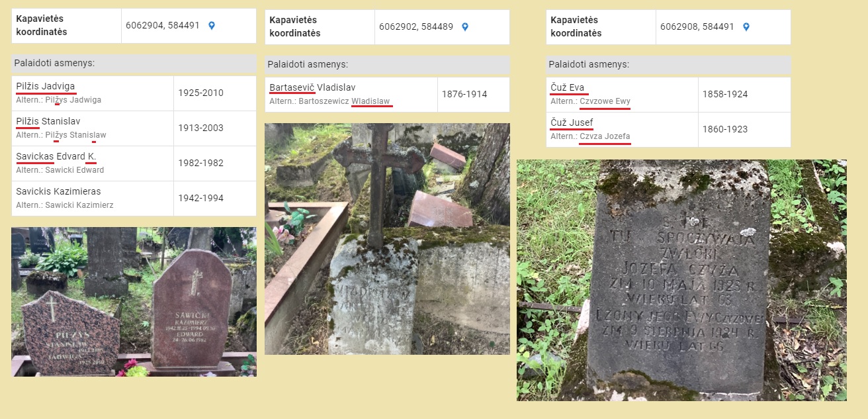868x419 pixels.
Task: Click the 1876-1914 dates cell
Action: 474,95
